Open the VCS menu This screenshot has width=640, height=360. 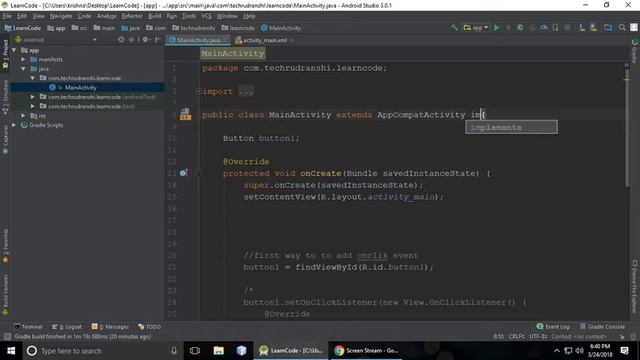tap(206, 16)
